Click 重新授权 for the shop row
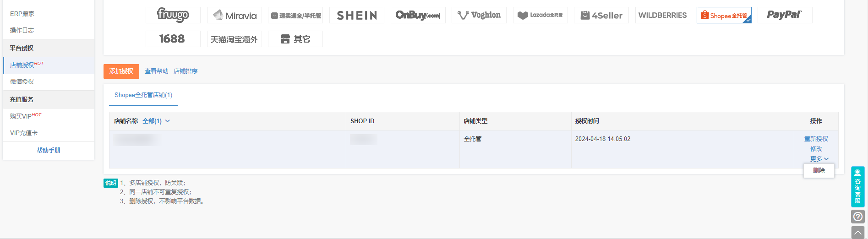The height and width of the screenshot is (239, 868). (x=816, y=139)
